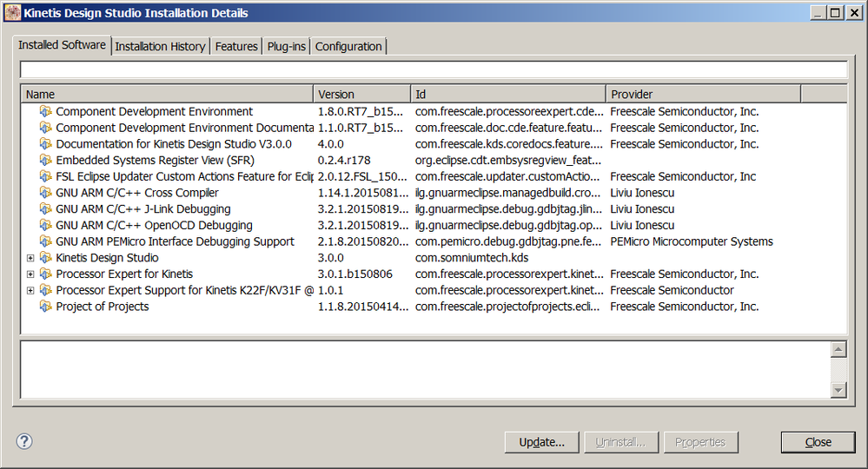
Task: Sort by the Id column header
Action: click(x=508, y=94)
